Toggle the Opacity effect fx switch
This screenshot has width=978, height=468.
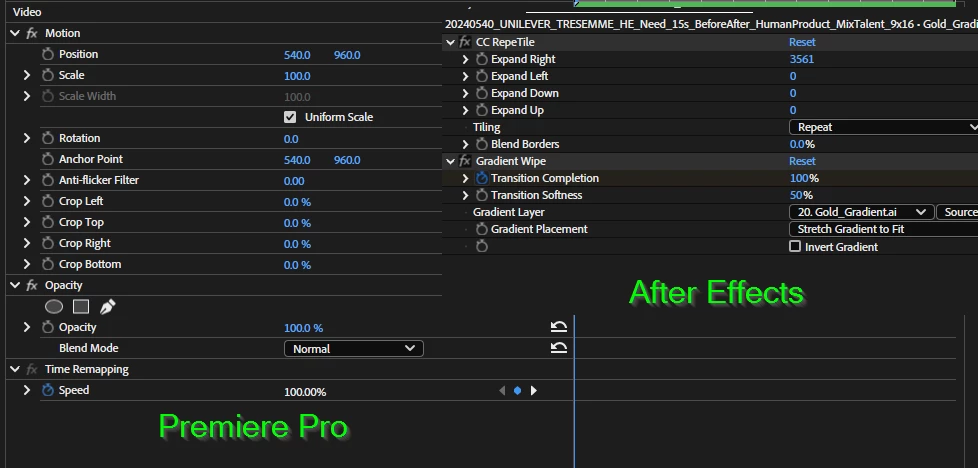click(x=32, y=286)
